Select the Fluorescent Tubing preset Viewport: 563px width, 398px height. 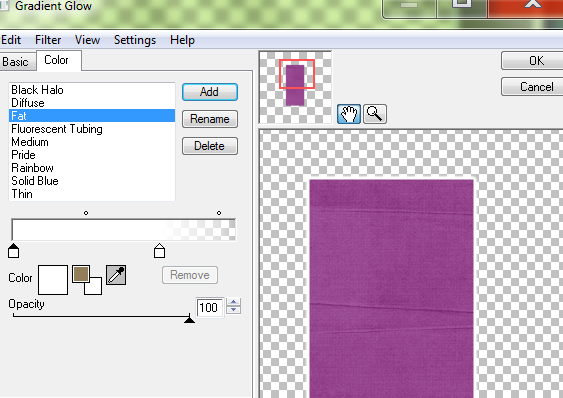coord(92,129)
